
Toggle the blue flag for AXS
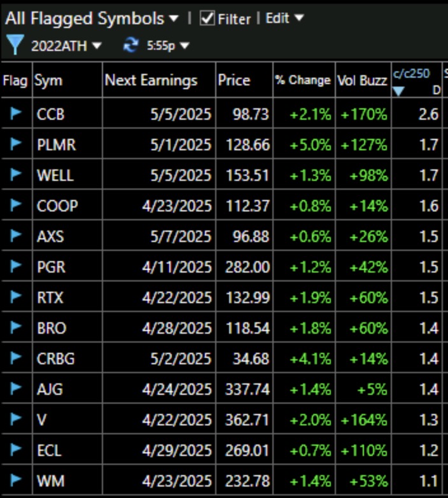[x=16, y=236]
